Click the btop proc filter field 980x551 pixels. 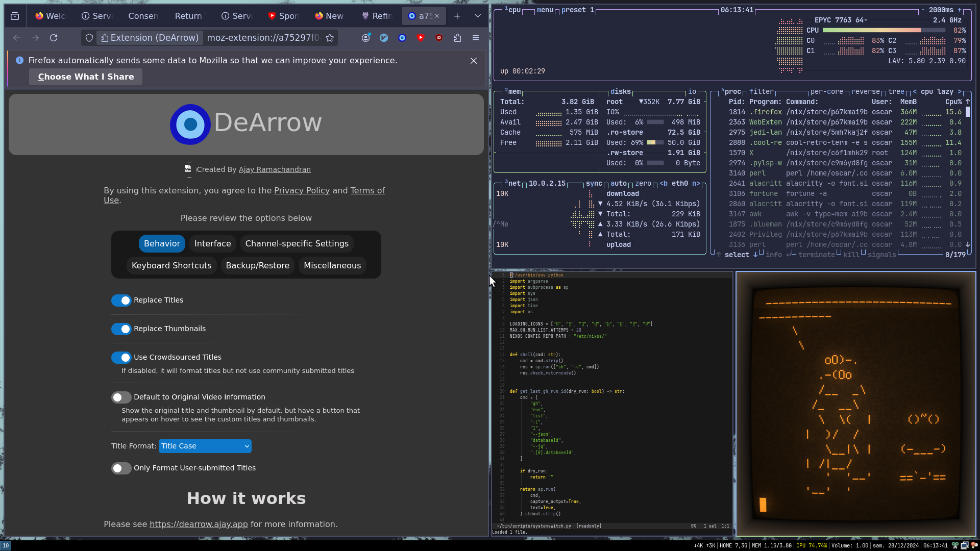(762, 91)
